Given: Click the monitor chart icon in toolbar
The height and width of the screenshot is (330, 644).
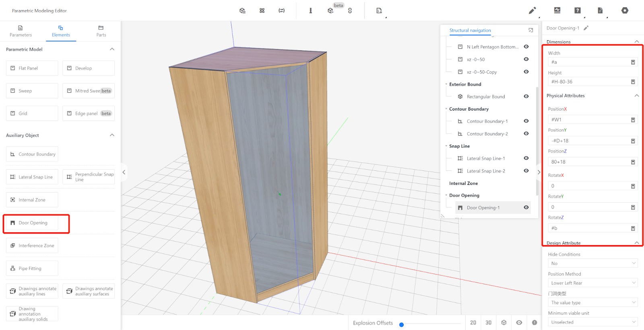Looking at the screenshot, I should point(557,10).
